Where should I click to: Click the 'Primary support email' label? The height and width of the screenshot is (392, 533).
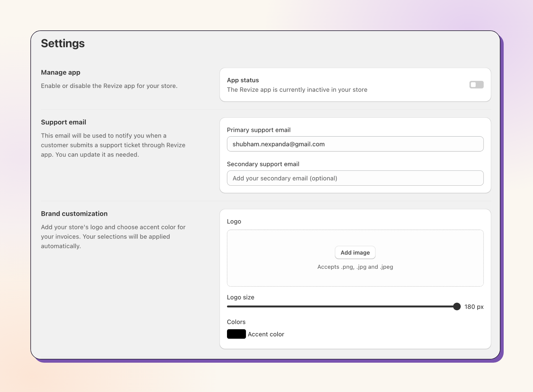tap(259, 130)
